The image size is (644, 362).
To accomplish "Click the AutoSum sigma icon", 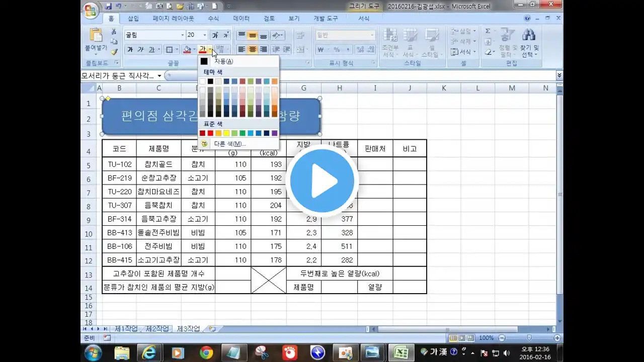I will (x=488, y=31).
